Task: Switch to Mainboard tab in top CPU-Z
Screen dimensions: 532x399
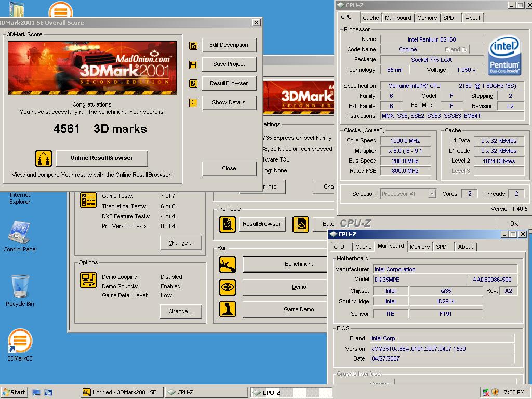Action: point(398,18)
